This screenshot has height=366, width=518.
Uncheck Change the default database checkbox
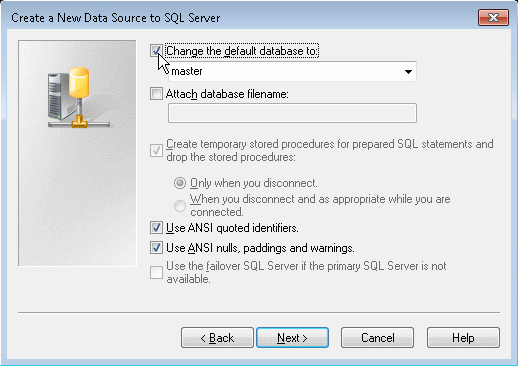[156, 51]
